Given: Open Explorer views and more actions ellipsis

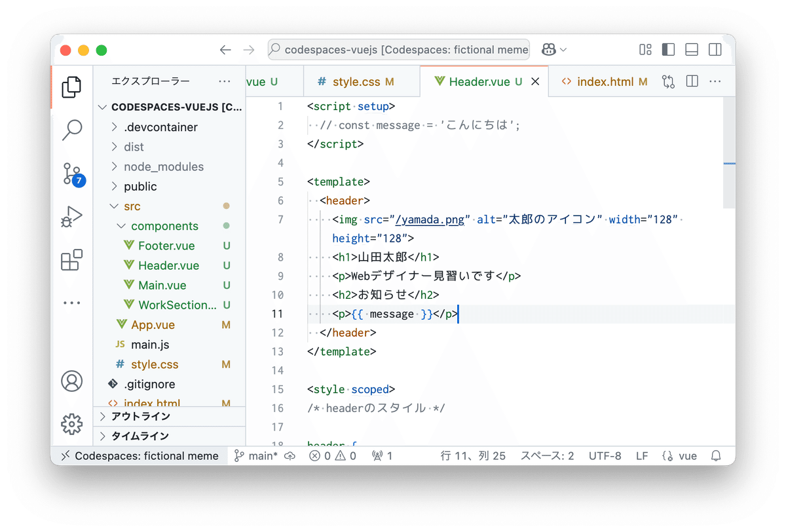Looking at the screenshot, I should point(225,81).
